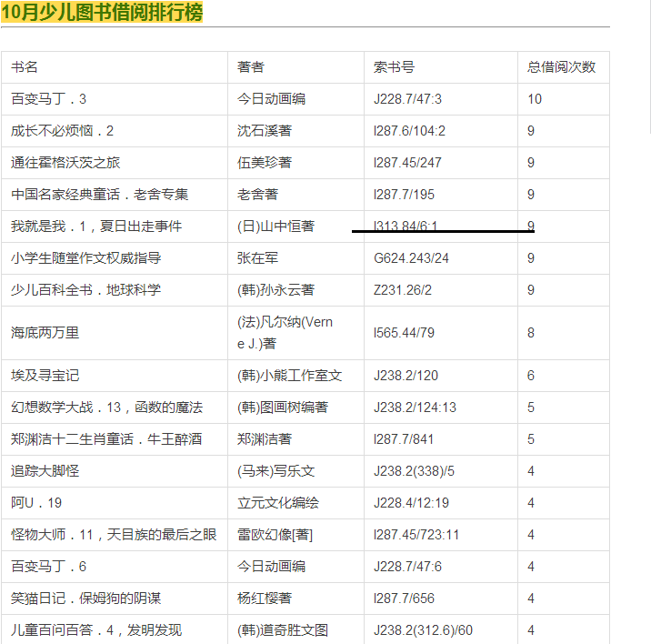Click call number J238.2(338)/5
651x644 pixels.
click(x=414, y=471)
